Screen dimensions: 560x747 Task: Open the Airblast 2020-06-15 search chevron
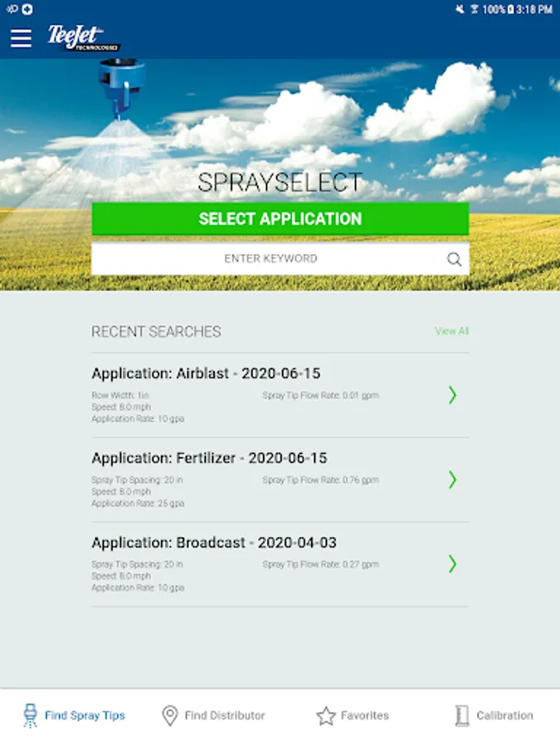click(x=452, y=395)
